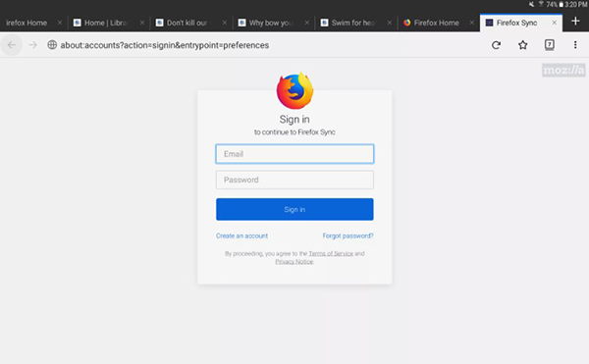
Task: Open the Privacy Notice link
Action: tap(294, 262)
